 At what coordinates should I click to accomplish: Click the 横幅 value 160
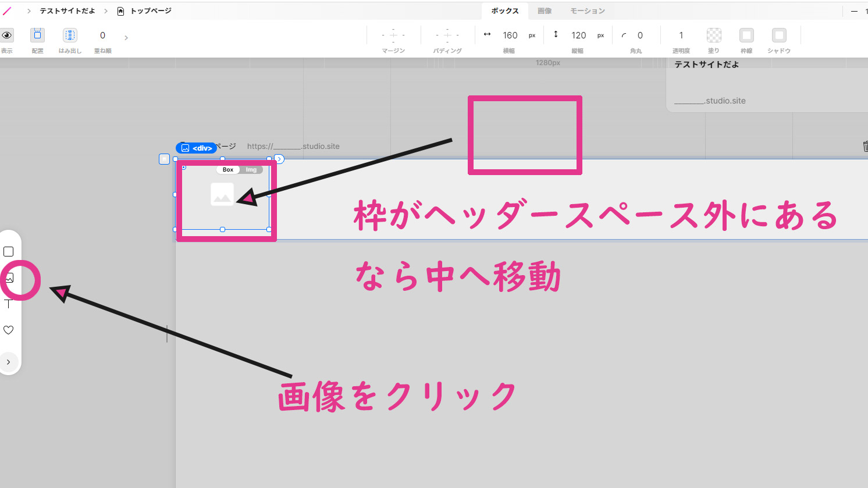[x=510, y=35]
